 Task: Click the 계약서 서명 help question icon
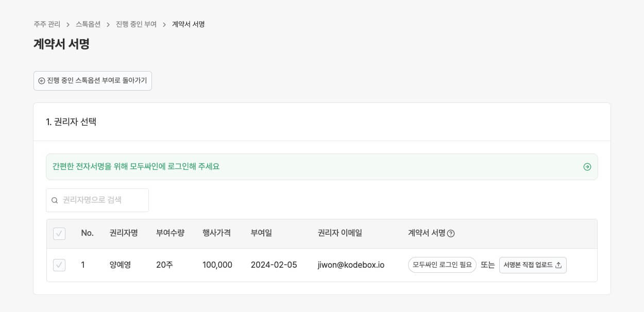pos(451,233)
